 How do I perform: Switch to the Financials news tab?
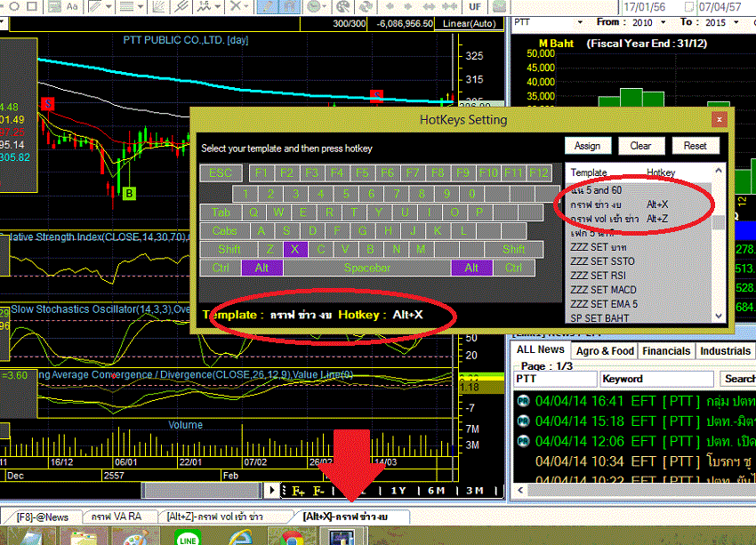point(666,351)
